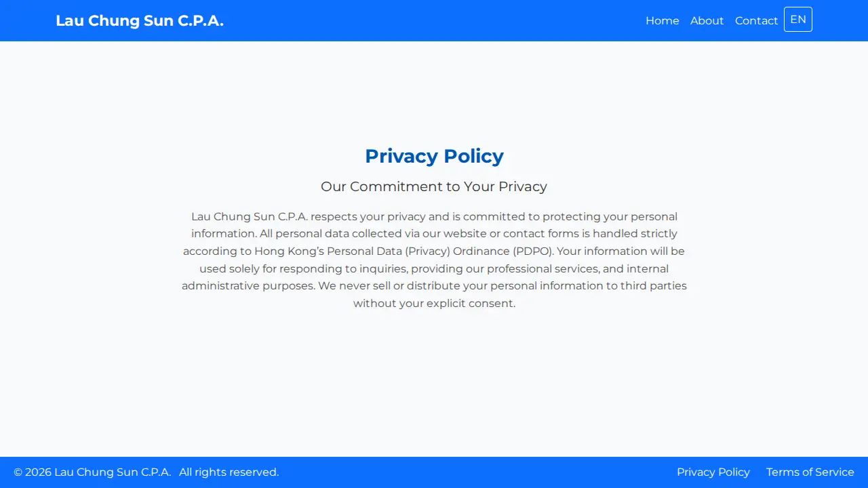Screen dimensions: 868x488
Task: Select the Our Commitment to Your Privacy subheading
Action: (434, 186)
